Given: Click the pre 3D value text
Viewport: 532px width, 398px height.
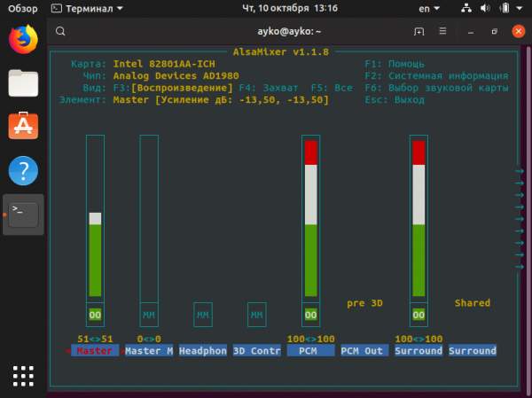Looking at the screenshot, I should [364, 303].
